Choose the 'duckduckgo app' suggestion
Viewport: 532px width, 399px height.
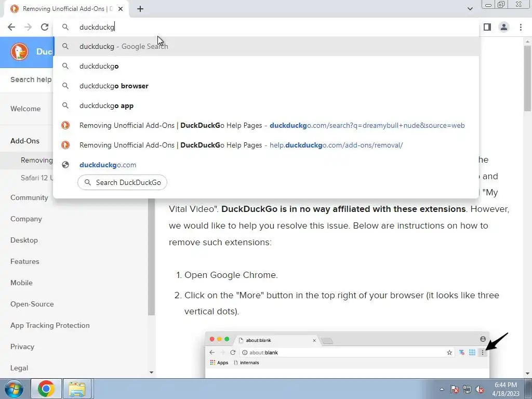[266, 105]
